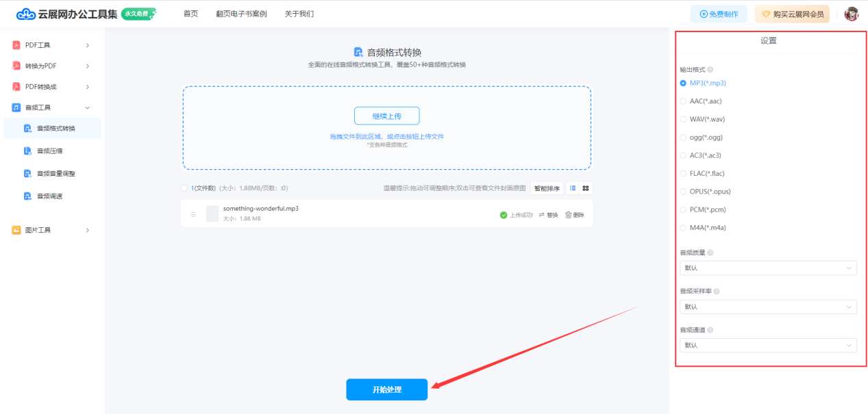Click the 免费制作 button
Image resolution: width=868 pixels, height=414 pixels.
coord(719,14)
